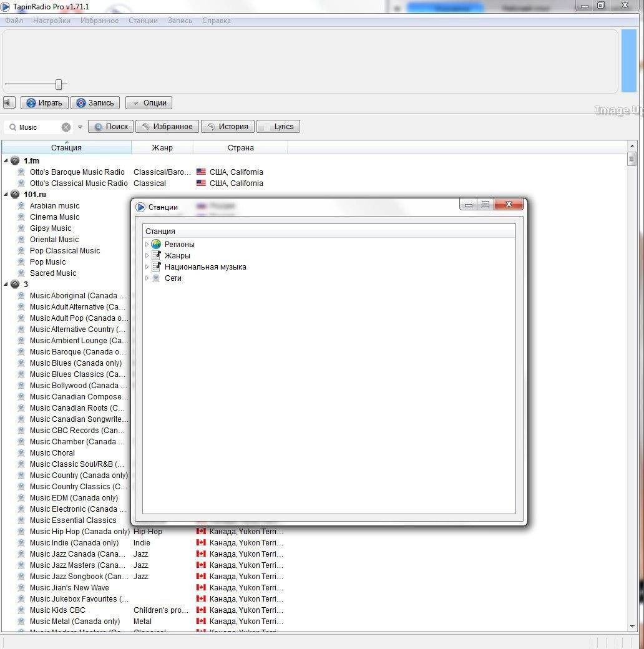
Task: Sort by the Страна column header
Action: tap(240, 147)
